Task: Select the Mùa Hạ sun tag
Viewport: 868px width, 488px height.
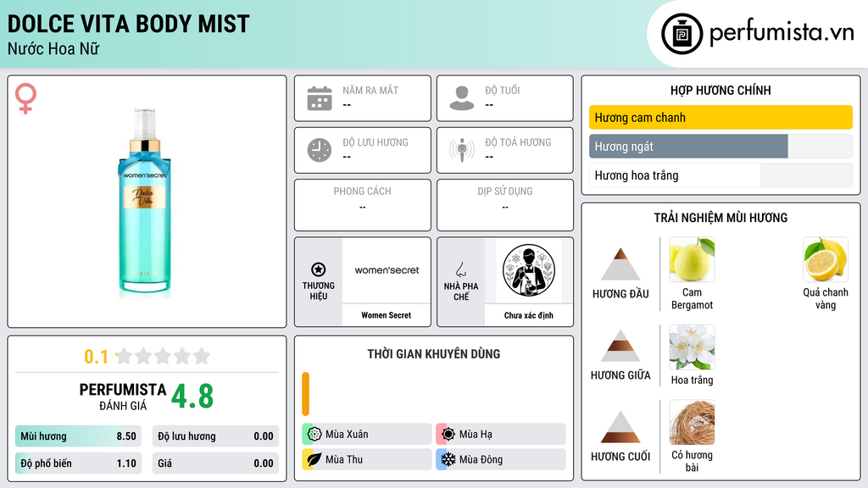Action: (501, 435)
